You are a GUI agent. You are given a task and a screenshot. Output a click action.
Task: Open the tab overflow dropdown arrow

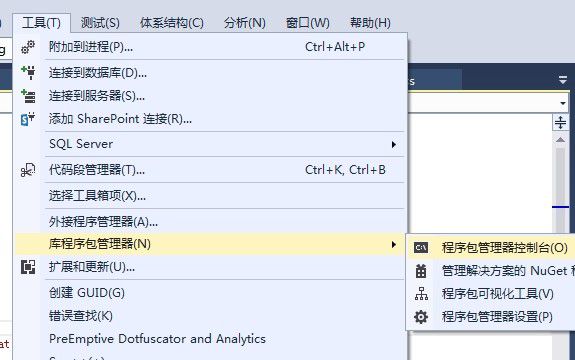point(563,80)
